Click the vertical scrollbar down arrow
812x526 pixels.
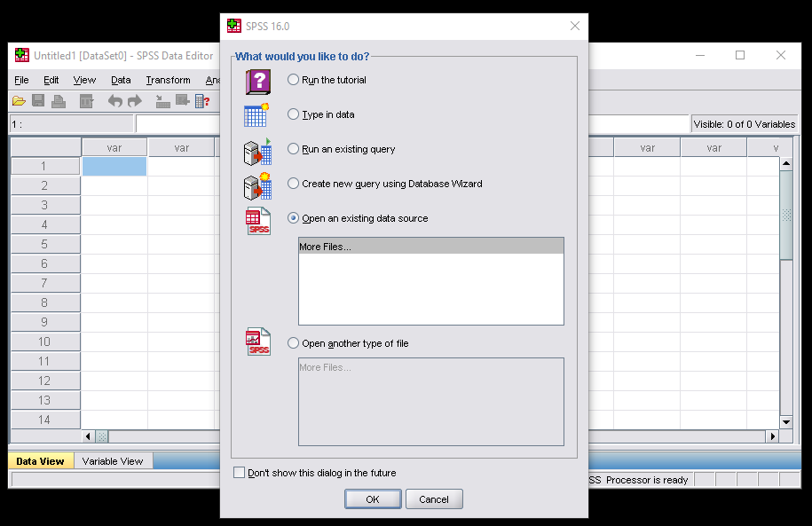click(x=785, y=422)
